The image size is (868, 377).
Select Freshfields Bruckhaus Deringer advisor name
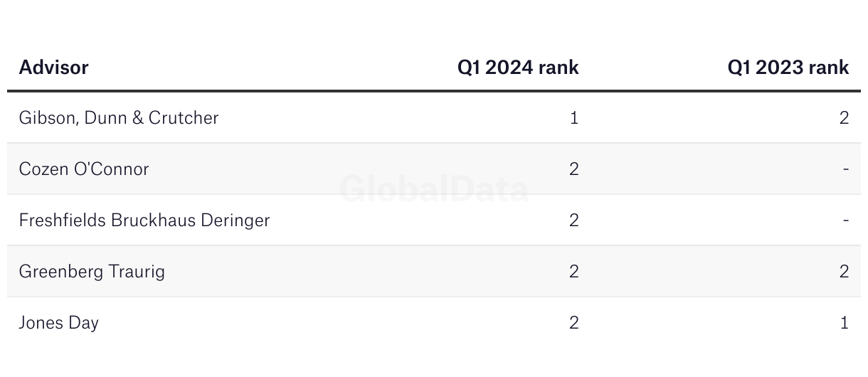(144, 221)
